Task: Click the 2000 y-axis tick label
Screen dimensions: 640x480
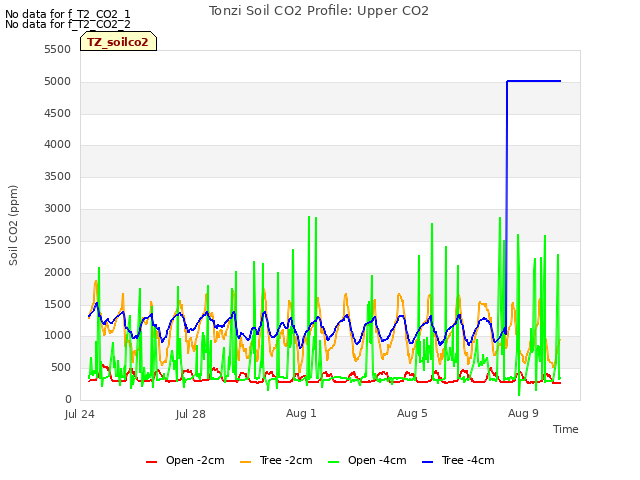Action: [58, 273]
